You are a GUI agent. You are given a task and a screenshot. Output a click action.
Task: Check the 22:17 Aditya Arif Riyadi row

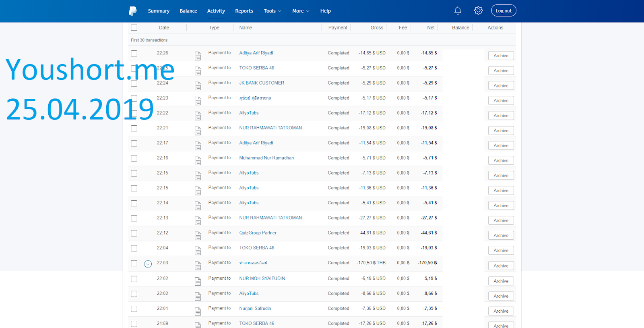pos(134,143)
